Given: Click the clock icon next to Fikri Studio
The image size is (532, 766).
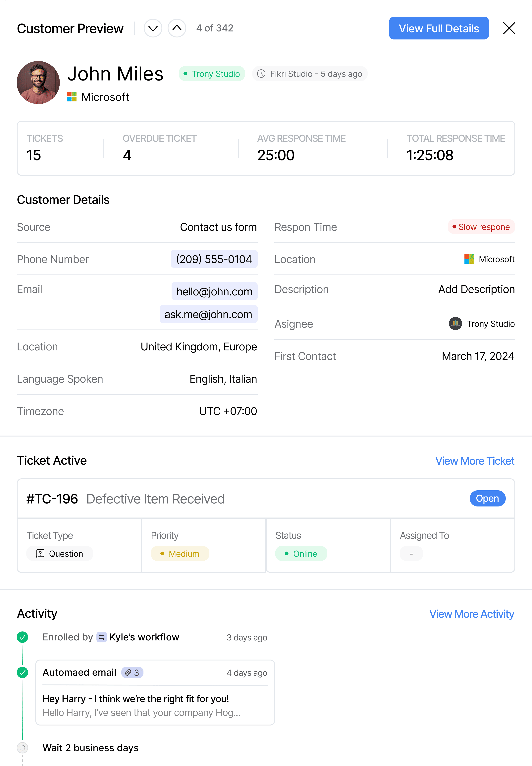Looking at the screenshot, I should tap(261, 74).
